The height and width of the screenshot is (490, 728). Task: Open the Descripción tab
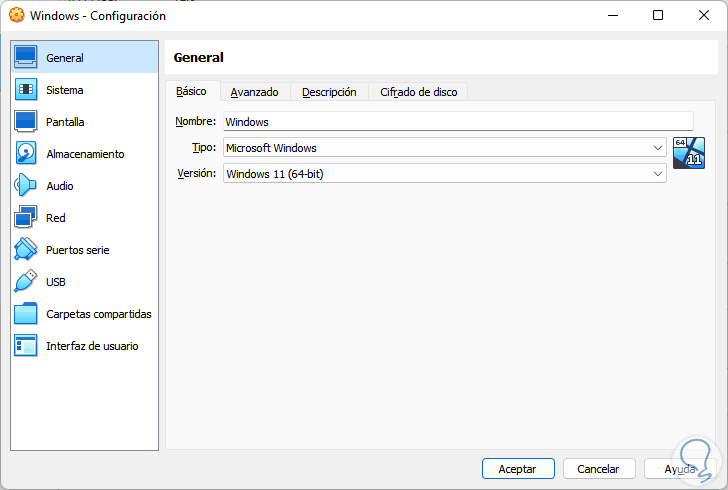[329, 92]
